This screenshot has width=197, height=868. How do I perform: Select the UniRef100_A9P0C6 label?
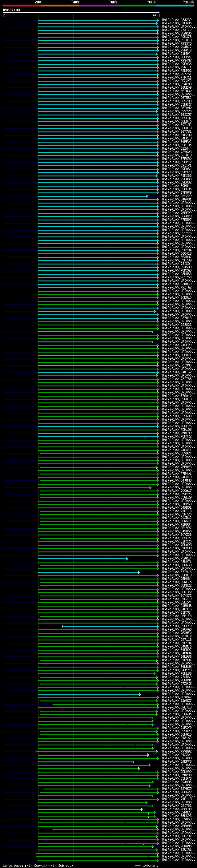click(177, 64)
